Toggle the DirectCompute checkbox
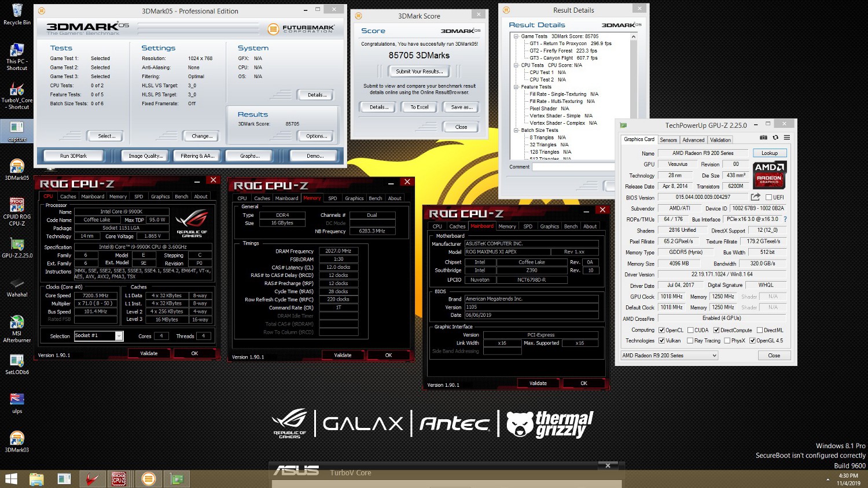The width and height of the screenshot is (868, 488). pos(716,330)
